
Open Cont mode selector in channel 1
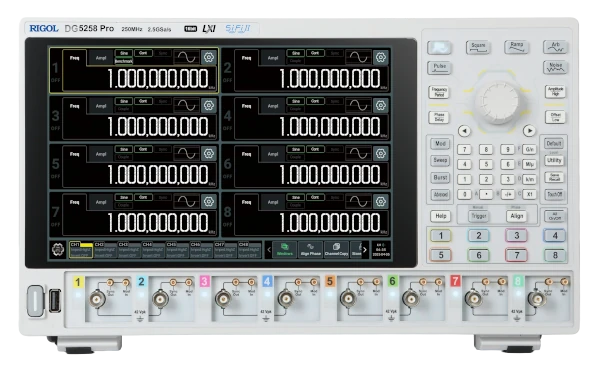143,53
